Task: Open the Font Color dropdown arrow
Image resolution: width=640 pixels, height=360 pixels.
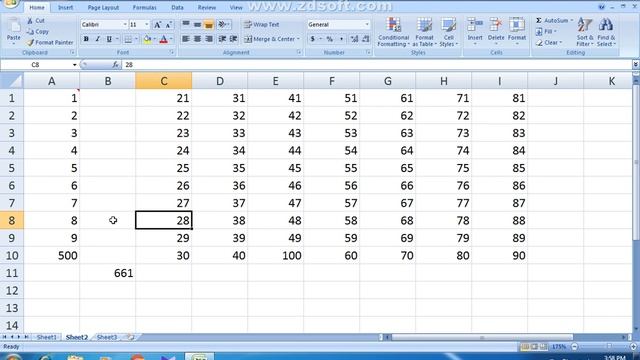Action: pyautogui.click(x=171, y=39)
